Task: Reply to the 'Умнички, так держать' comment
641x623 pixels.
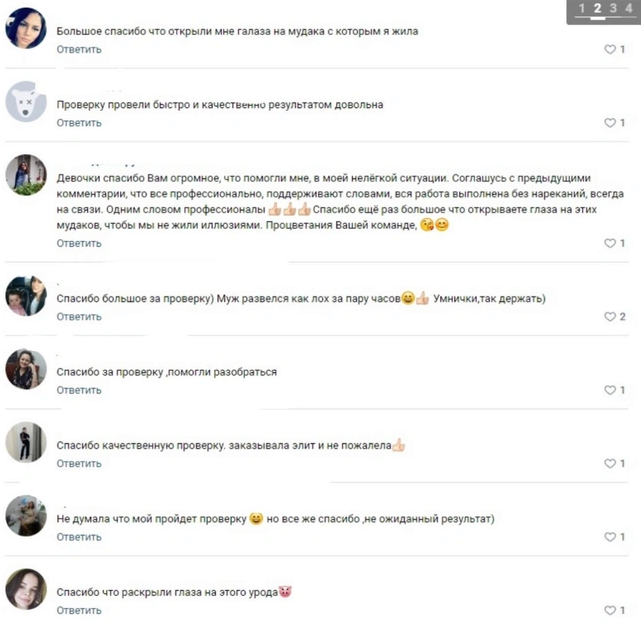Action: coord(79,316)
